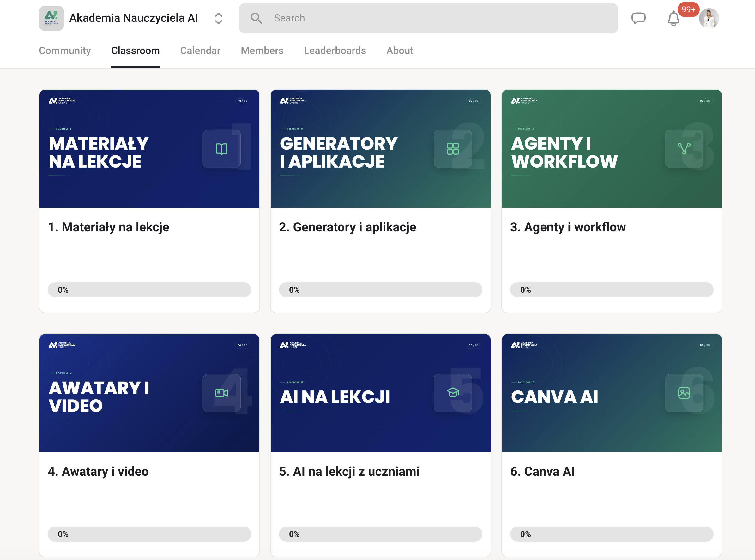The image size is (755, 560).
Task: Click progress bar under Generatory i aplikacje
Action: coord(381,290)
